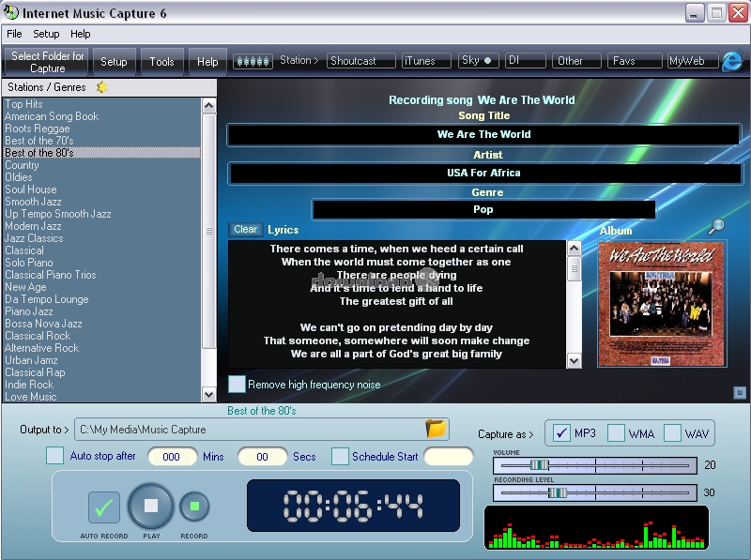Viewport: 751px width, 560px height.
Task: Click station list scroll down arrow
Action: pyautogui.click(x=208, y=394)
